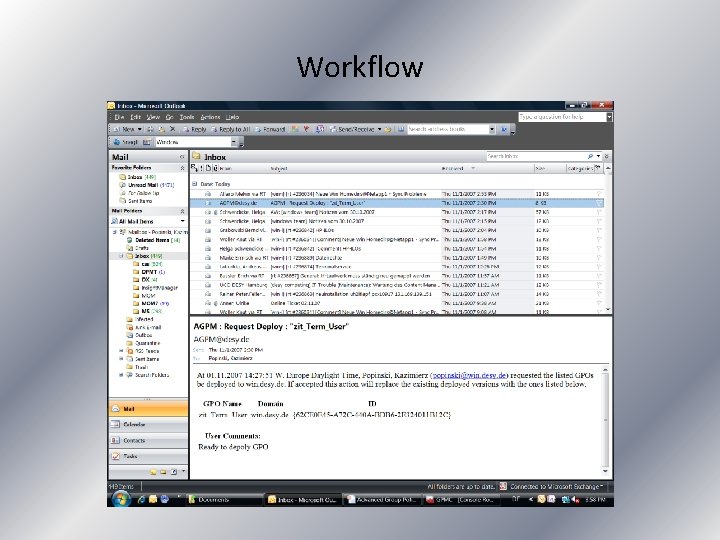720x540 pixels.
Task: Click the Follow Up flag toolbar icon
Action: 306,129
